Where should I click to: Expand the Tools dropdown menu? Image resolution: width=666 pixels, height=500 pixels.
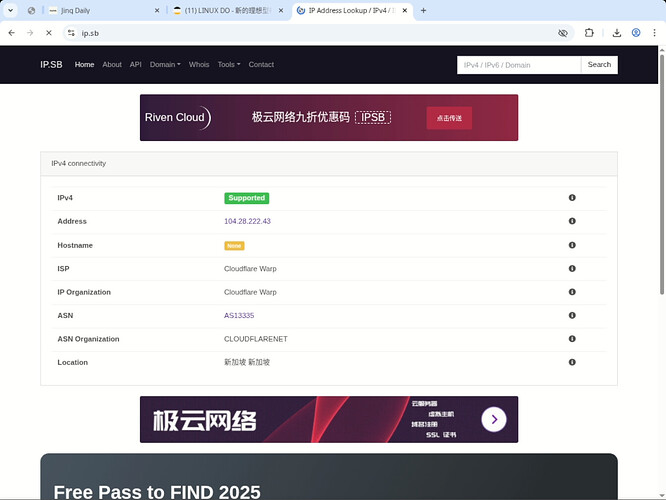(229, 65)
